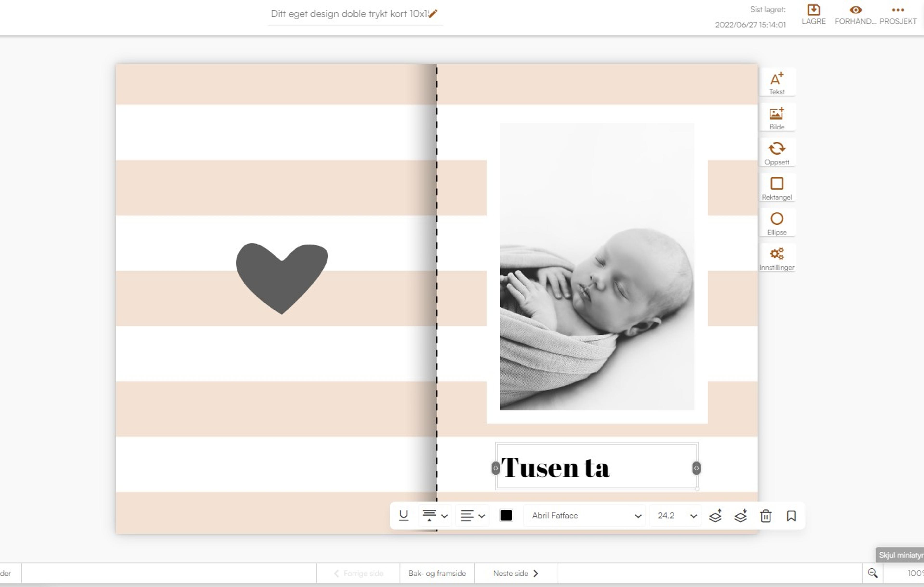Select the Bak- og framside page tab
924x587 pixels.
click(x=437, y=573)
